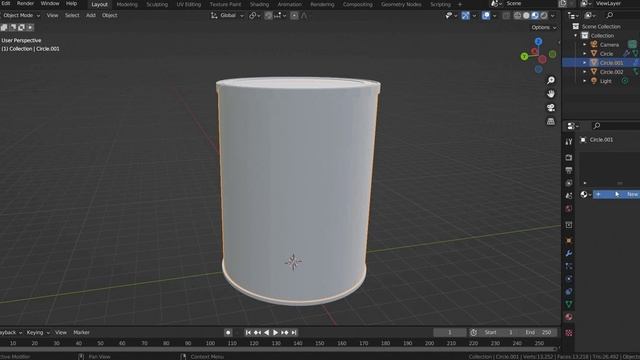Screen dimensions: 640x360
Task: Open the Object Mode dropdown
Action: point(21,16)
